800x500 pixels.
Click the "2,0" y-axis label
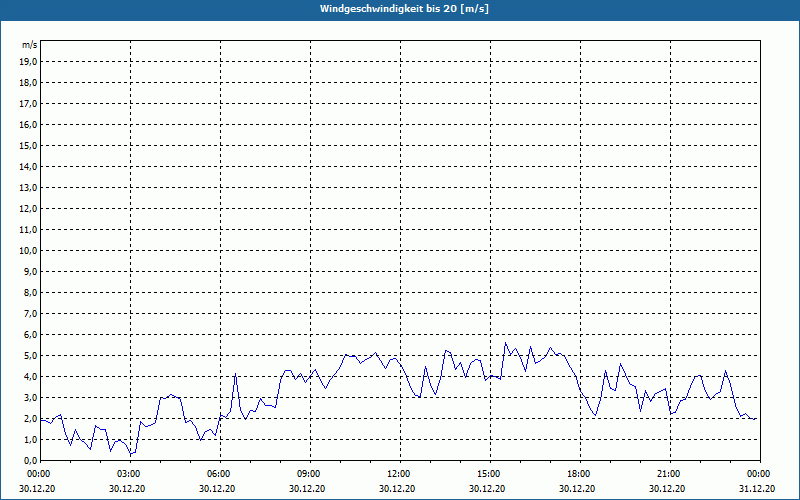30,418
